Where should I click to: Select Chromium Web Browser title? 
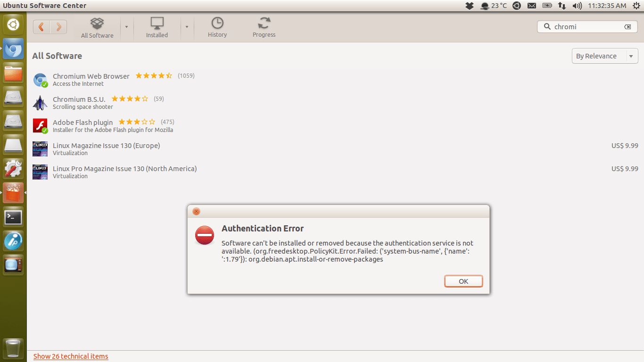coord(91,76)
